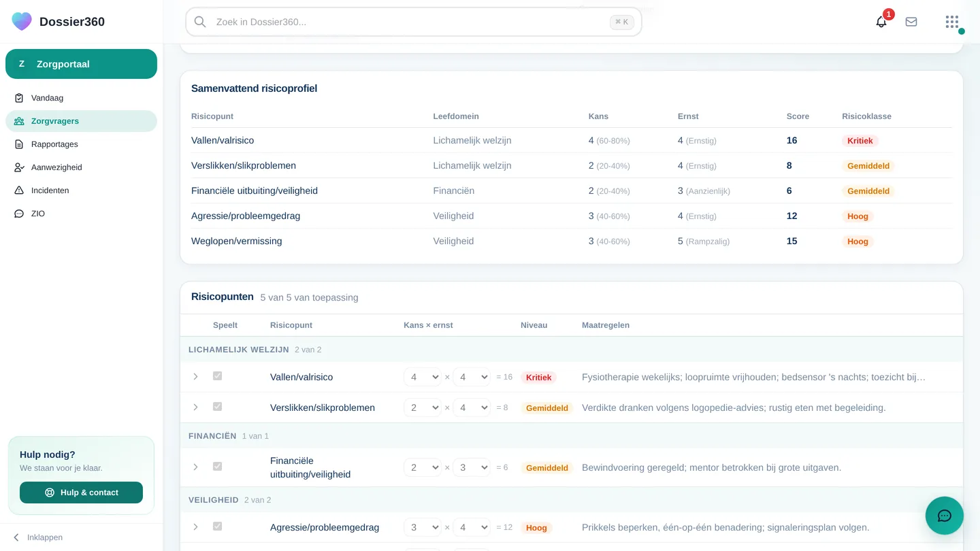Click the Dossier360 heart logo
This screenshot has width=980, height=551.
(x=22, y=21)
